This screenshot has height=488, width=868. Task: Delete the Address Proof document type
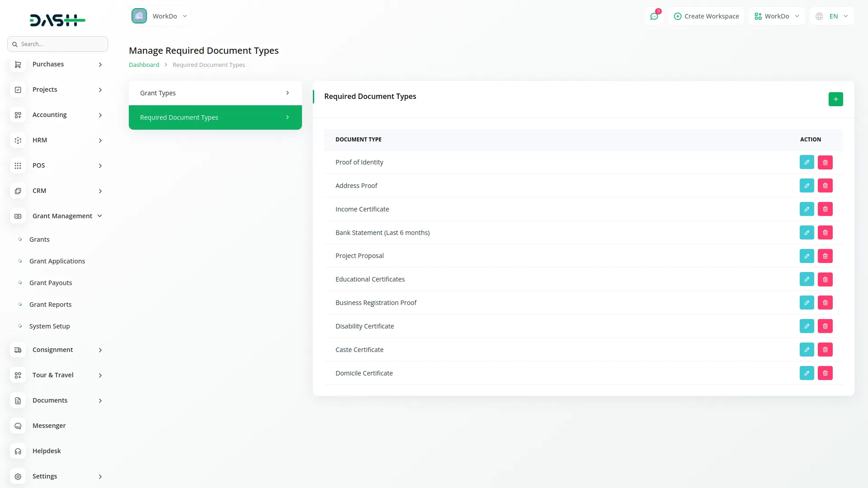(825, 185)
